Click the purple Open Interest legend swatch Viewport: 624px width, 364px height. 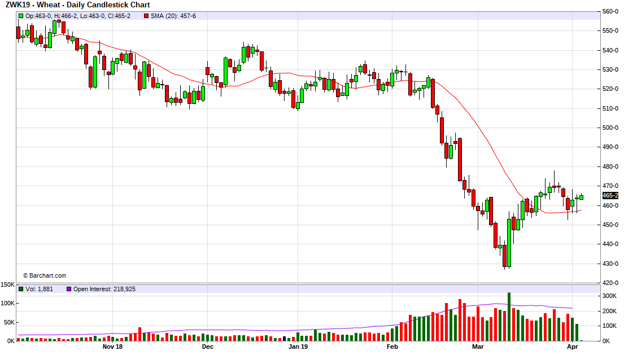pos(69,289)
